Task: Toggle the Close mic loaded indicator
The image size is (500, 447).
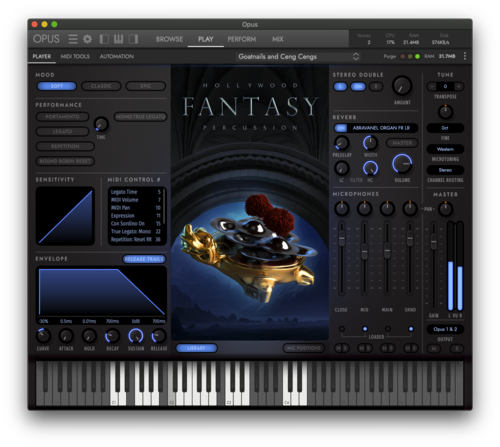Action: tap(342, 329)
